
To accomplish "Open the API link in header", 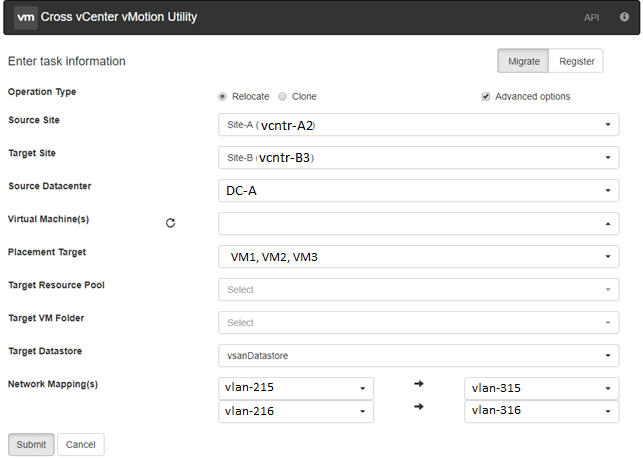I will [x=591, y=18].
